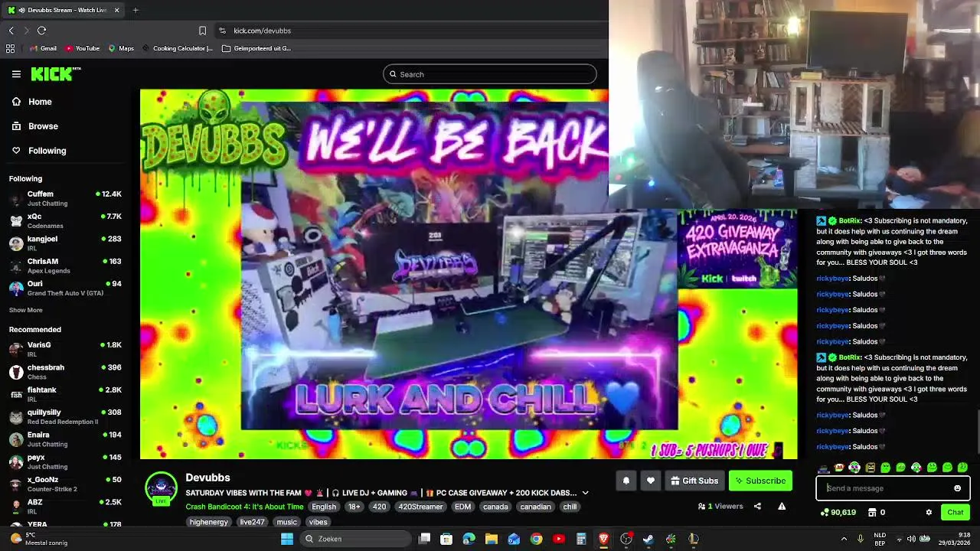
Task: Open chat settings gear
Action: pos(929,512)
